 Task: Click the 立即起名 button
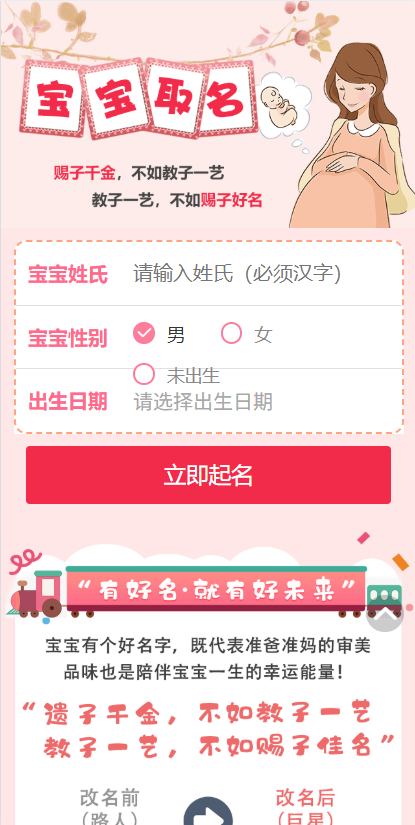pyautogui.click(x=208, y=475)
